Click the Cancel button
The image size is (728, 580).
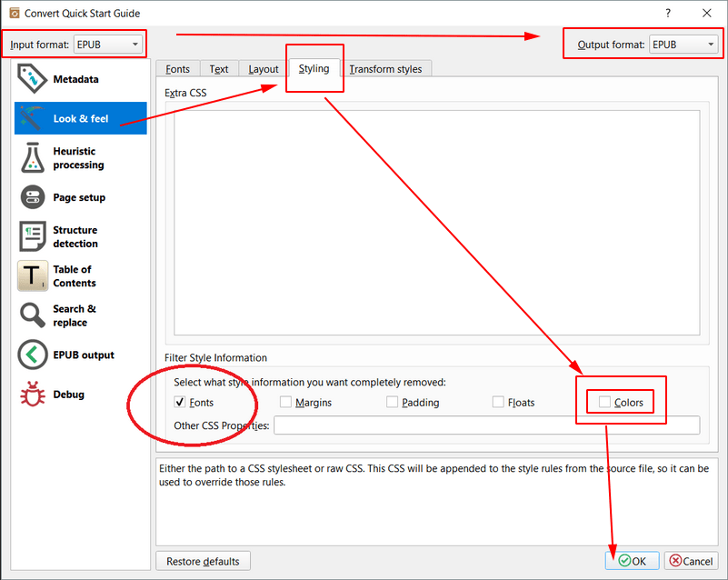pyautogui.click(x=691, y=561)
